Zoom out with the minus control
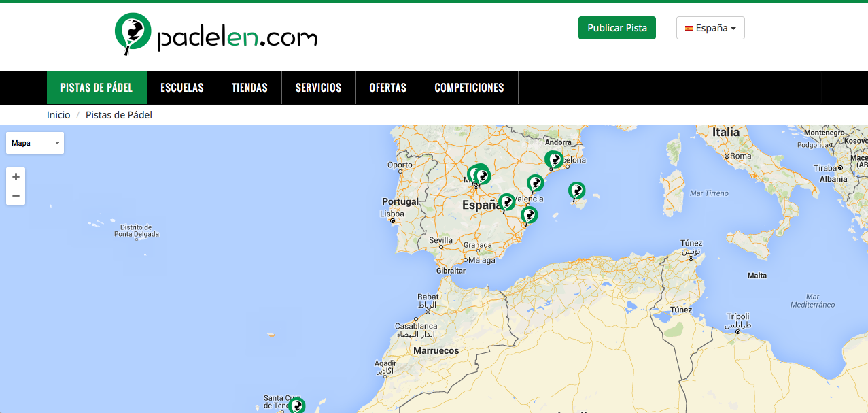 15,195
